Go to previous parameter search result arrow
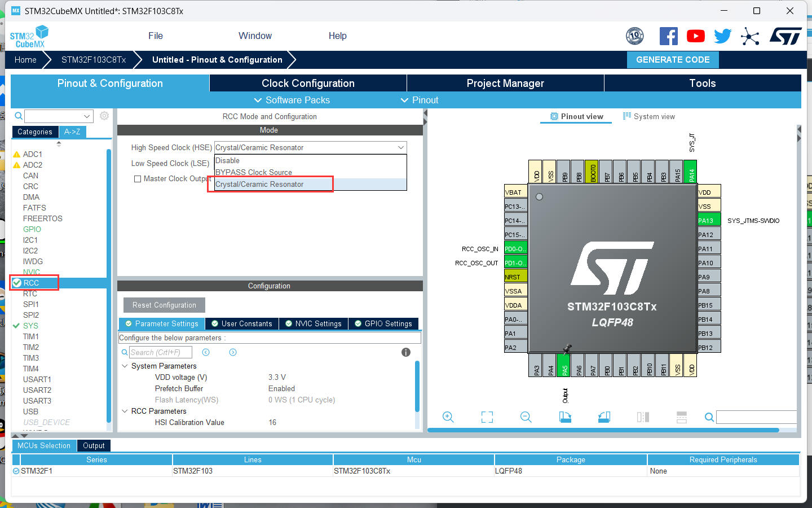Viewport: 812px width, 508px height. click(206, 352)
